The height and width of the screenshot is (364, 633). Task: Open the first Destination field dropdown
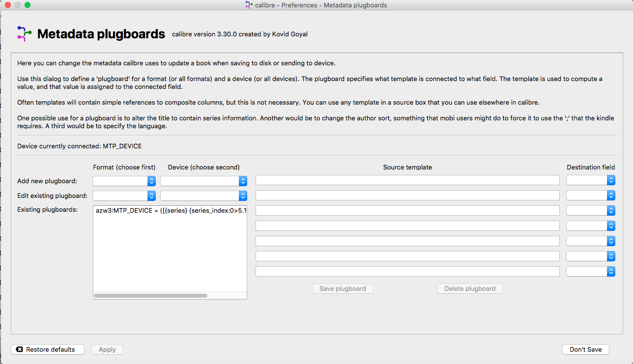[x=591, y=180]
